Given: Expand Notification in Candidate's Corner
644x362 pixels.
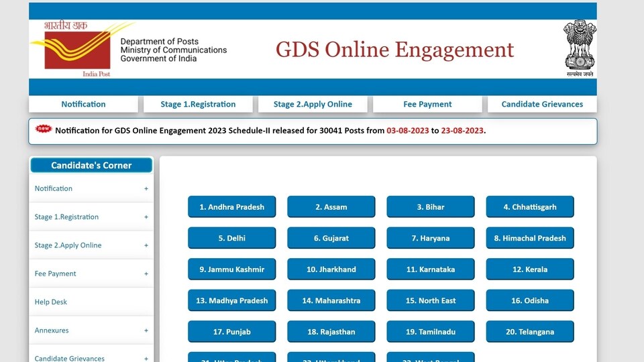Looking at the screenshot, I should coord(91,188).
